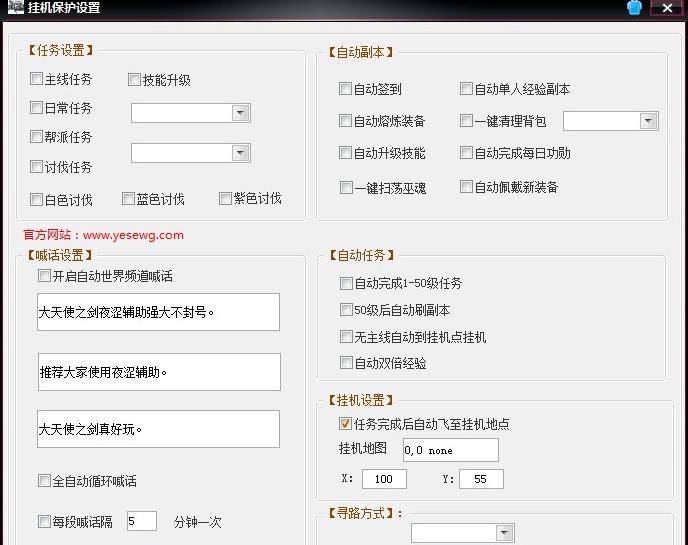
Task: Turn on 全自动循环喊话
Action: click(44, 481)
